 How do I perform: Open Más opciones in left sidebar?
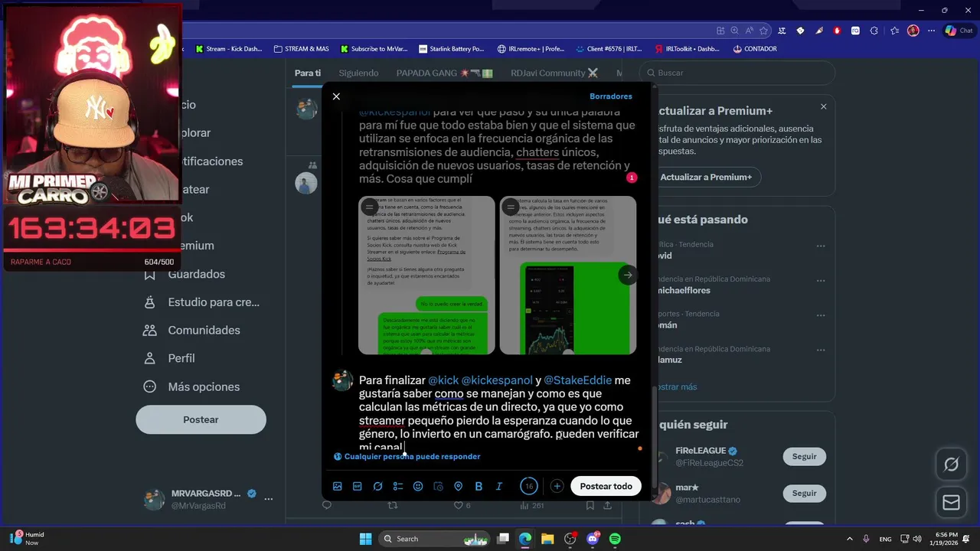point(192,386)
